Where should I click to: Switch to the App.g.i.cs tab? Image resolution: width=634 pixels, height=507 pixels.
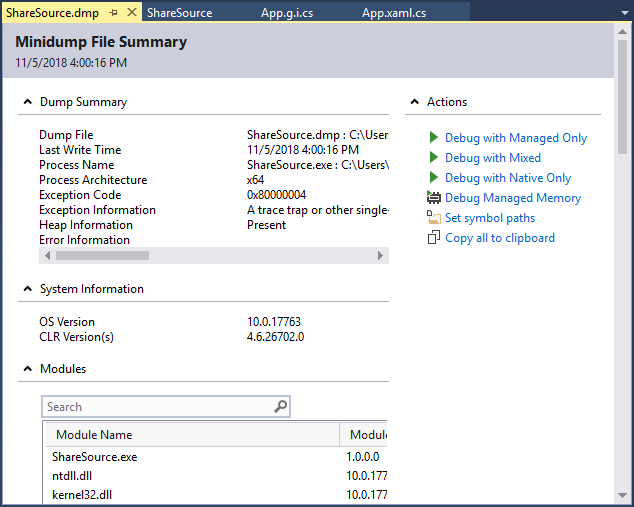coord(286,13)
